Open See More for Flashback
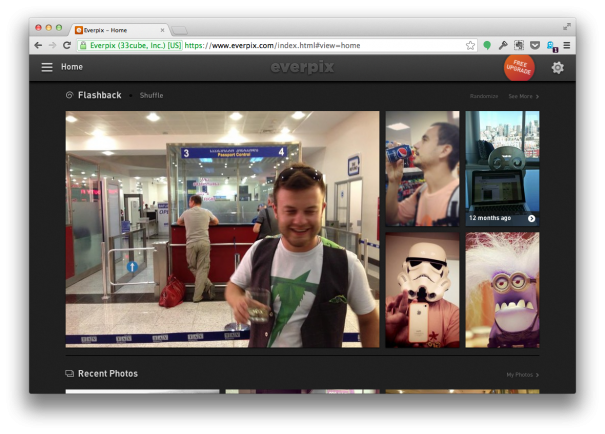Screen dimensions: 605x434 [x=524, y=96]
